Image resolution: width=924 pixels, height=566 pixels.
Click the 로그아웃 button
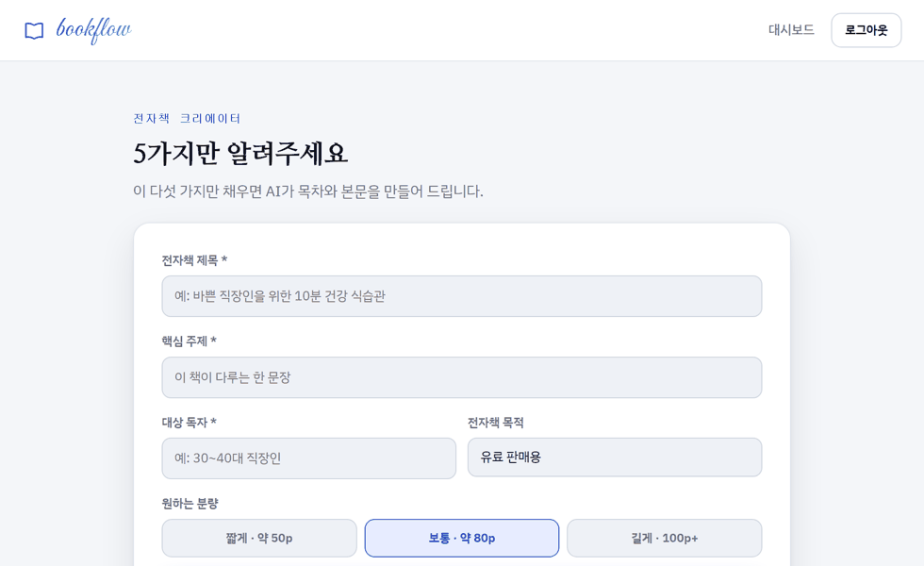click(x=866, y=30)
